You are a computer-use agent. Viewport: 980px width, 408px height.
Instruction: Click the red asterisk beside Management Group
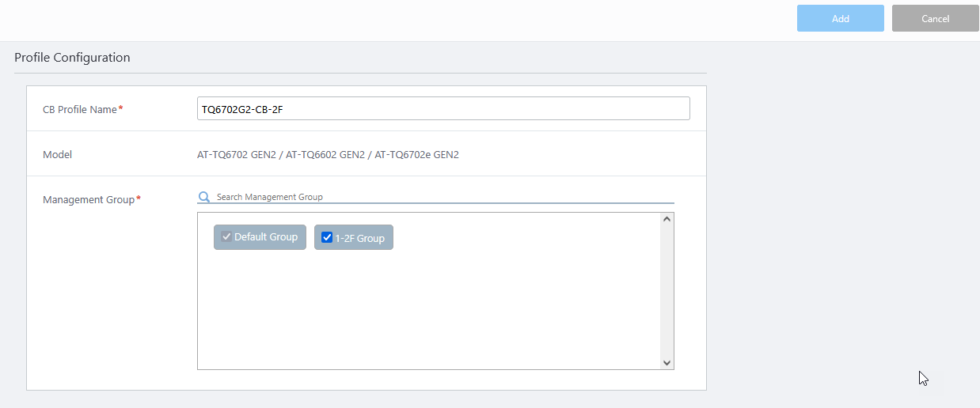tap(139, 199)
